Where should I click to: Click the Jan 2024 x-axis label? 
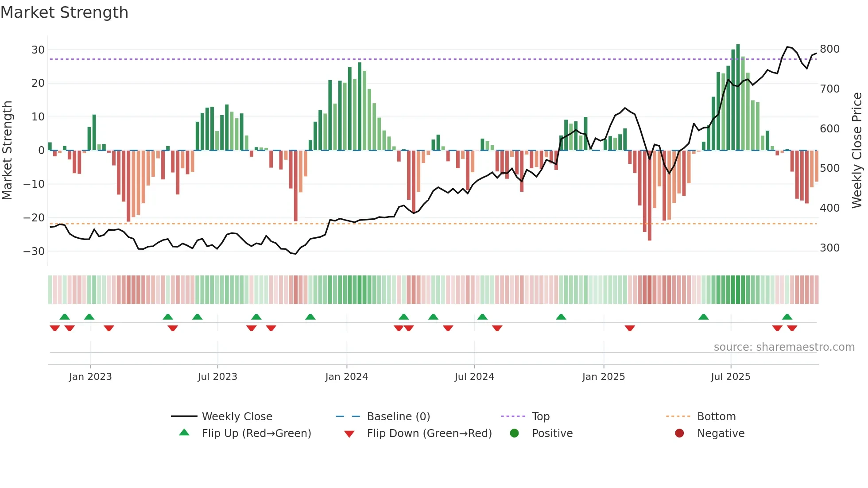coord(346,376)
